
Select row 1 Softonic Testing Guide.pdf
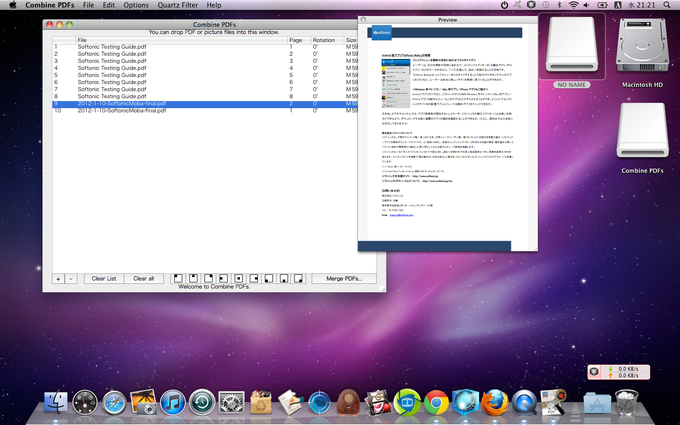(205, 47)
